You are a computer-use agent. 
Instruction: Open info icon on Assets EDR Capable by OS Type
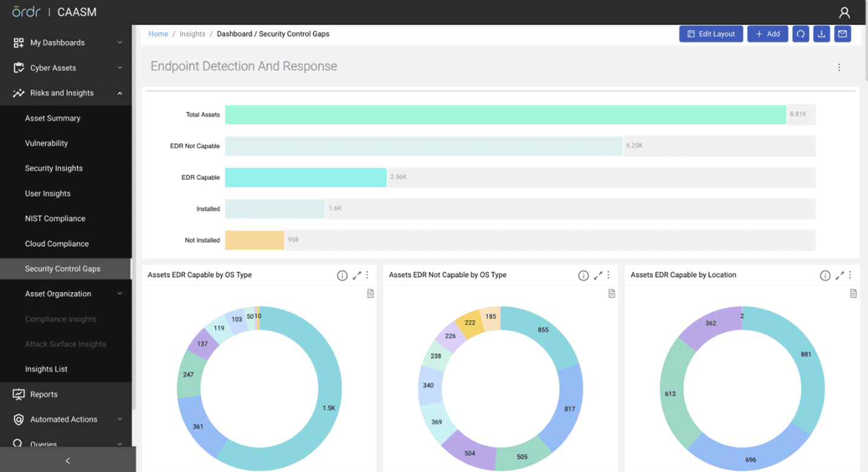pyautogui.click(x=342, y=275)
